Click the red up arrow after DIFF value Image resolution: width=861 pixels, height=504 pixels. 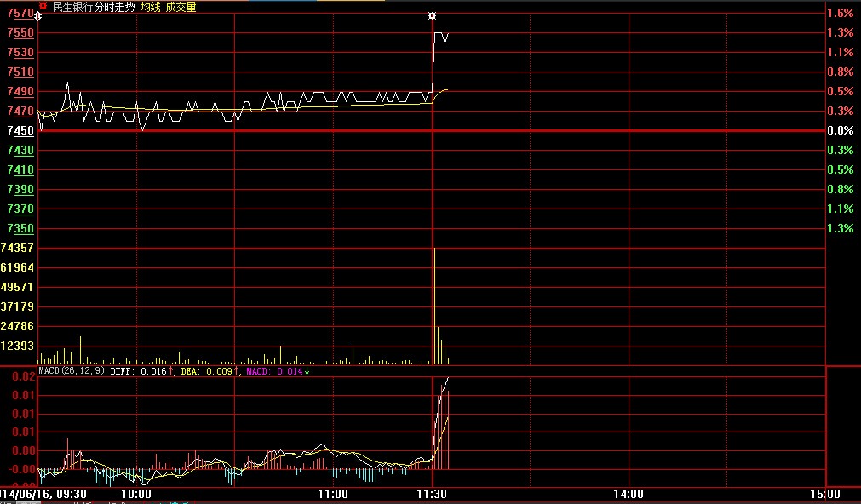pos(171,371)
